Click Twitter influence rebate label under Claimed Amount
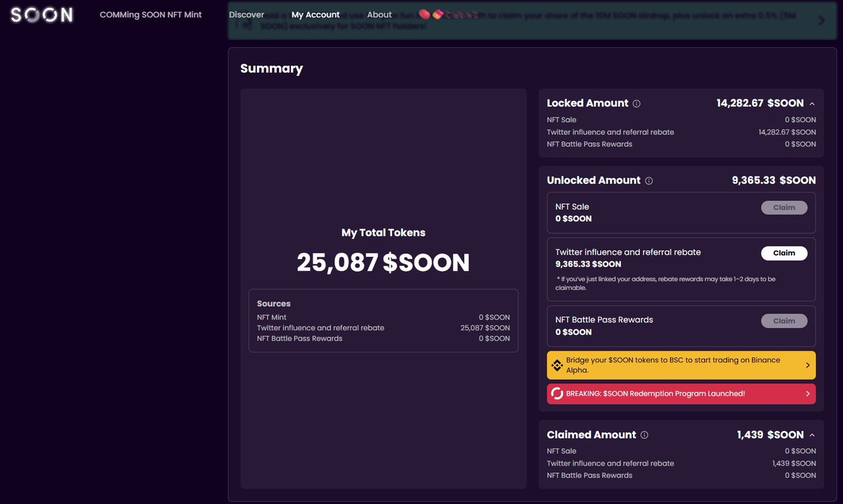843x504 pixels. [x=610, y=463]
